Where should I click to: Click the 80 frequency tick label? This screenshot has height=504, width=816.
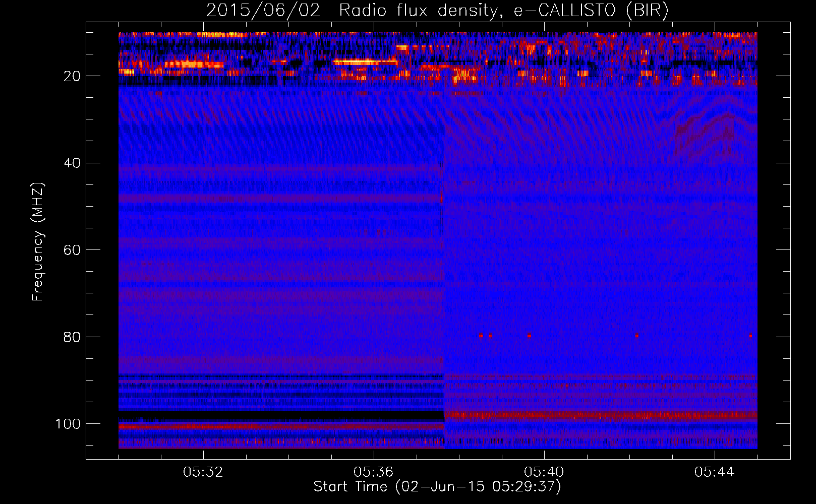point(72,337)
